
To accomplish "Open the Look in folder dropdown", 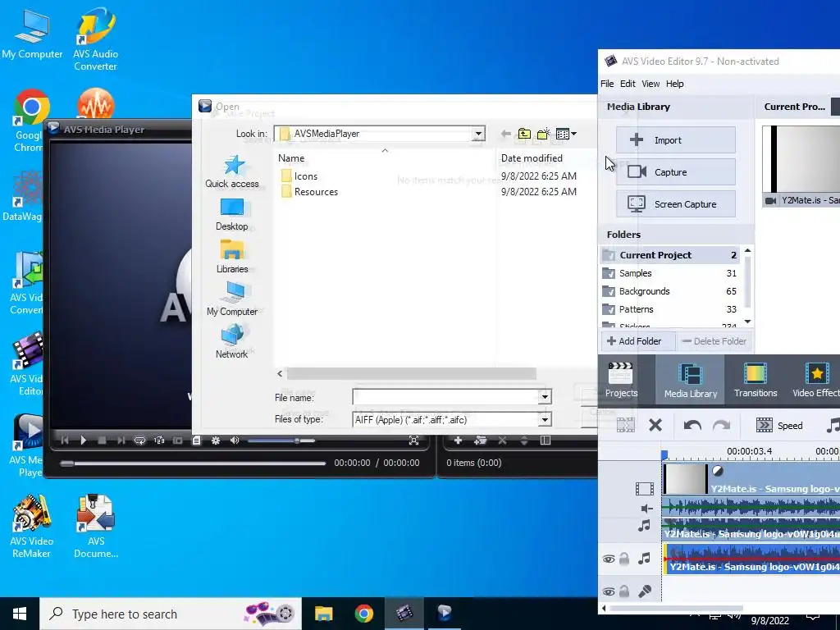I will click(478, 134).
